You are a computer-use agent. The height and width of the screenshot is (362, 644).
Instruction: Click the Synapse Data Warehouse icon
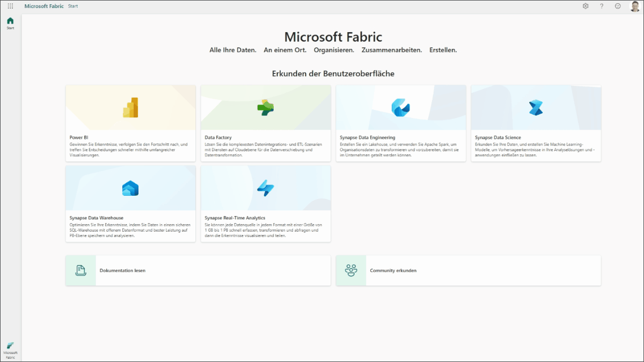[130, 188]
